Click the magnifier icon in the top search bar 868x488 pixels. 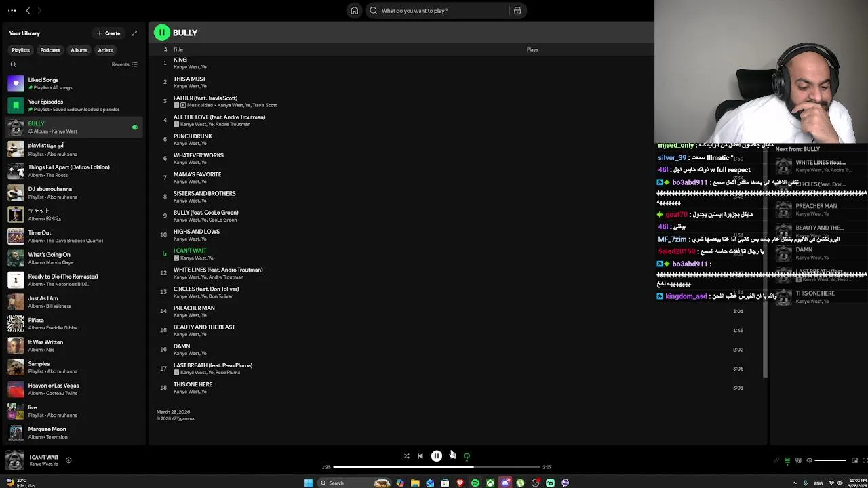(373, 11)
